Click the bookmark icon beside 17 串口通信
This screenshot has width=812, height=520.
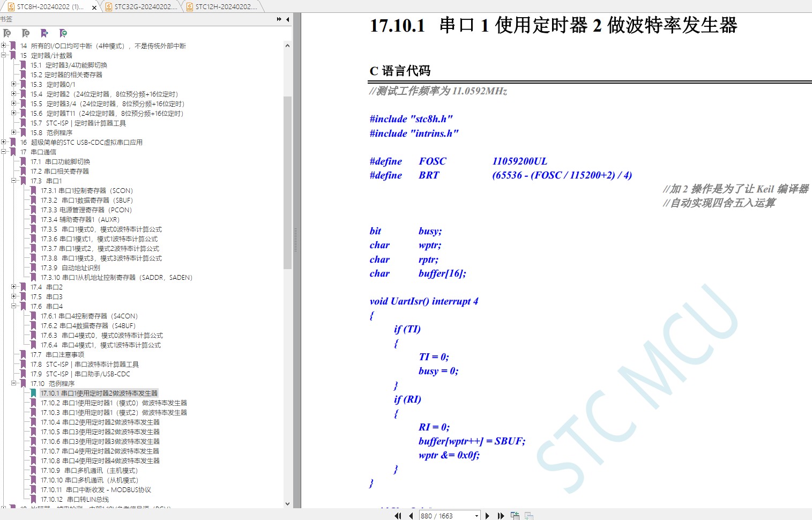[x=13, y=152]
